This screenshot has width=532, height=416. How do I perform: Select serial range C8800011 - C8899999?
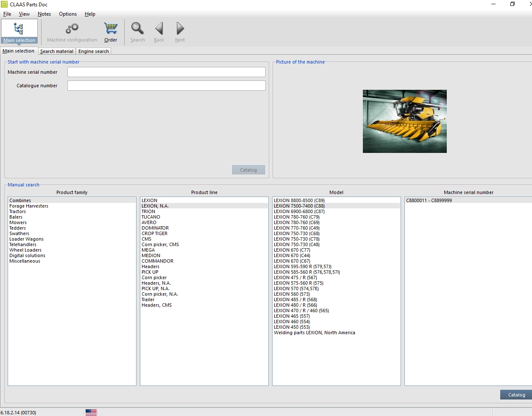pyautogui.click(x=428, y=200)
